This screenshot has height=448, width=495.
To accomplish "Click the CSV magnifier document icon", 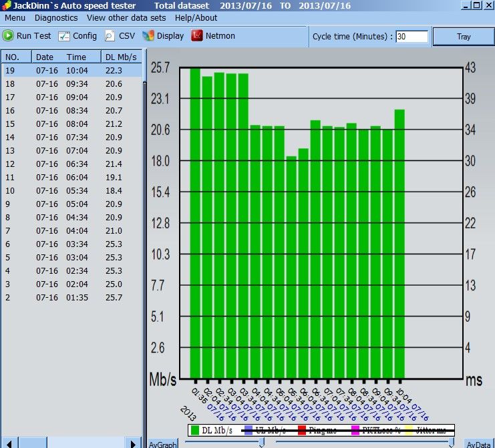I will click(110, 36).
